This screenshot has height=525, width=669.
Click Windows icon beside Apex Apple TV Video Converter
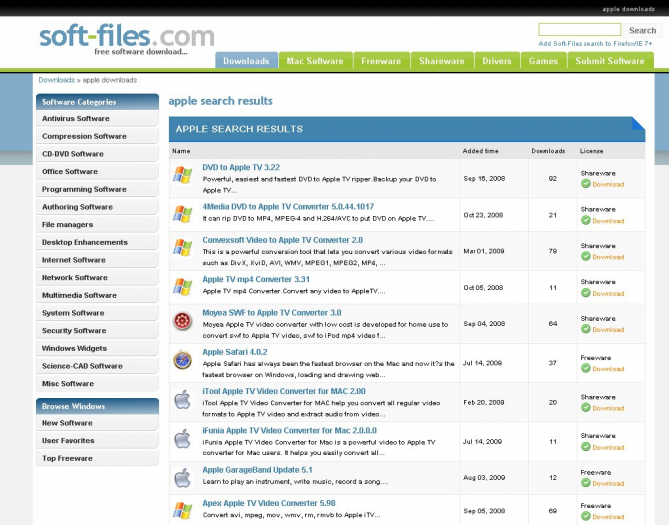[182, 510]
